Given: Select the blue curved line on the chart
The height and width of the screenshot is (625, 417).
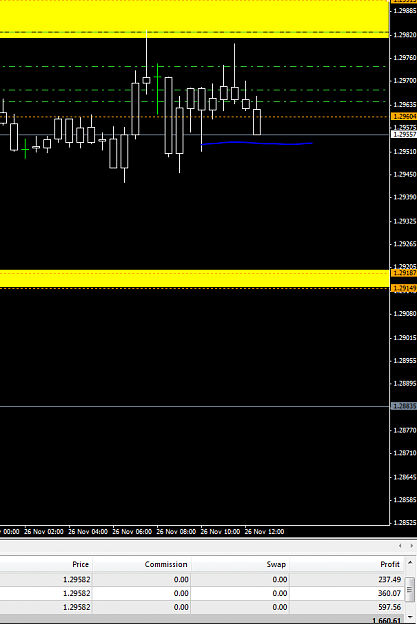Looking at the screenshot, I should [255, 143].
